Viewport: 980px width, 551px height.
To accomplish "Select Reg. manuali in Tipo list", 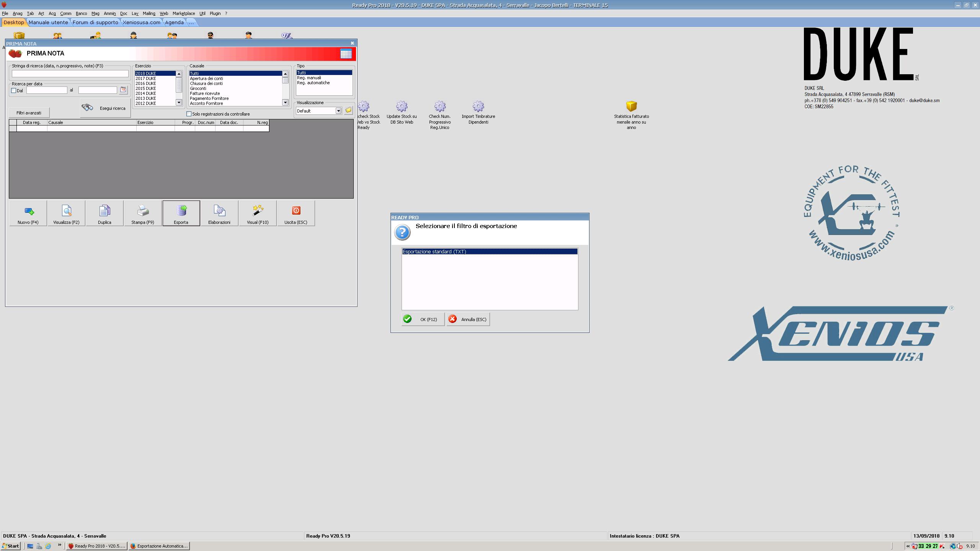I will click(x=324, y=78).
